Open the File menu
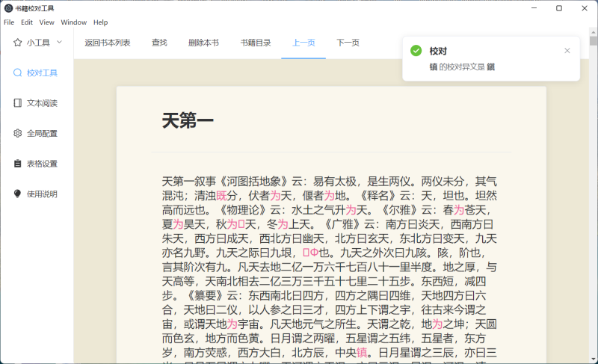 point(9,22)
